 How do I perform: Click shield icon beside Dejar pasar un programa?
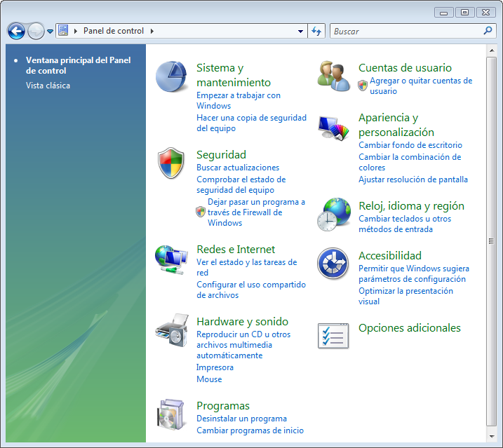coord(201,212)
